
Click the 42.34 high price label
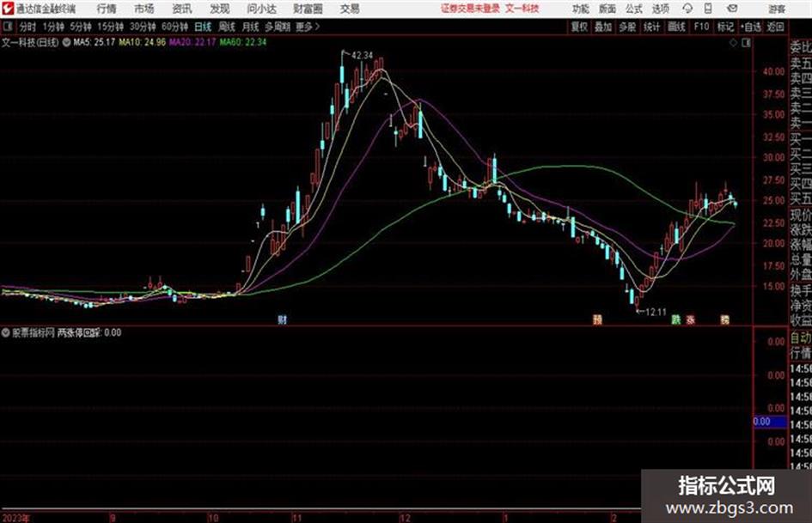(x=362, y=55)
